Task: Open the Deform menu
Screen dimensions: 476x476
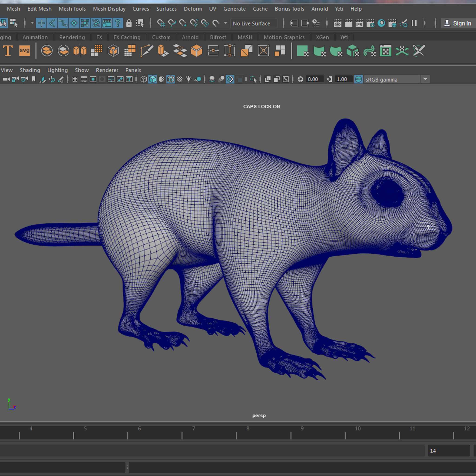Action: point(193,9)
